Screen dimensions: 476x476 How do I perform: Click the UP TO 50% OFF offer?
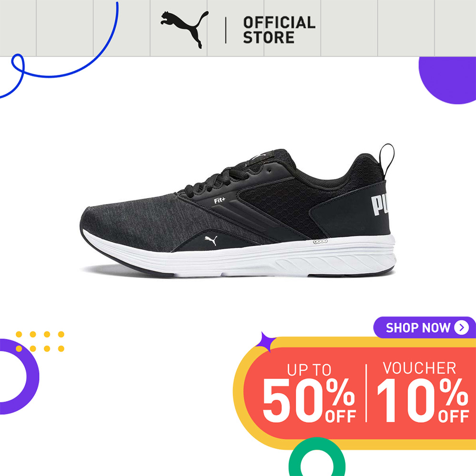coord(309,393)
